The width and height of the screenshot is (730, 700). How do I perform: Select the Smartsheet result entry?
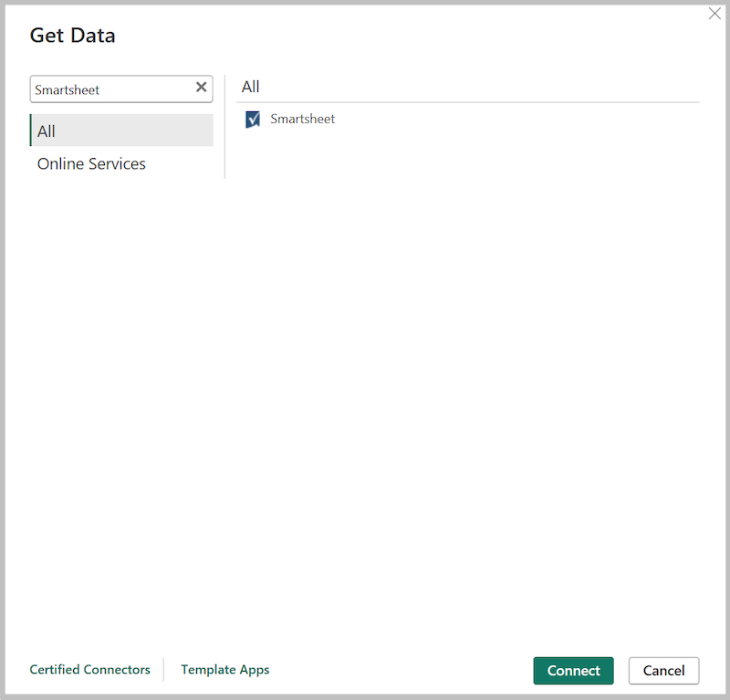tap(301, 119)
